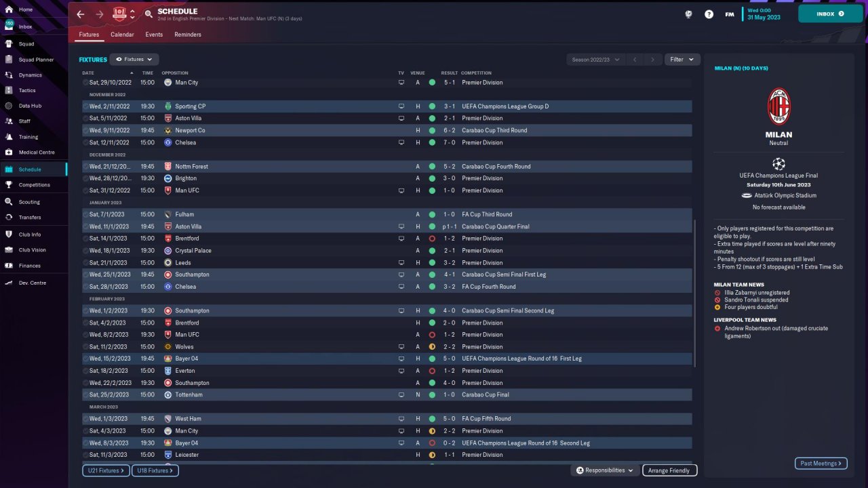Open Club Vision in the sidebar

tap(33, 250)
